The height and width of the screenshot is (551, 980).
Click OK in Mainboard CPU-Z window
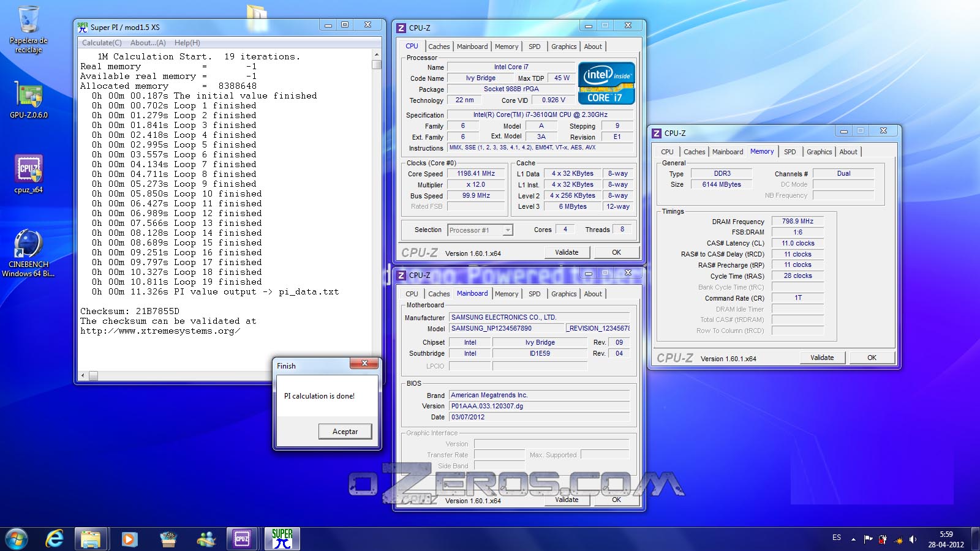(x=616, y=500)
